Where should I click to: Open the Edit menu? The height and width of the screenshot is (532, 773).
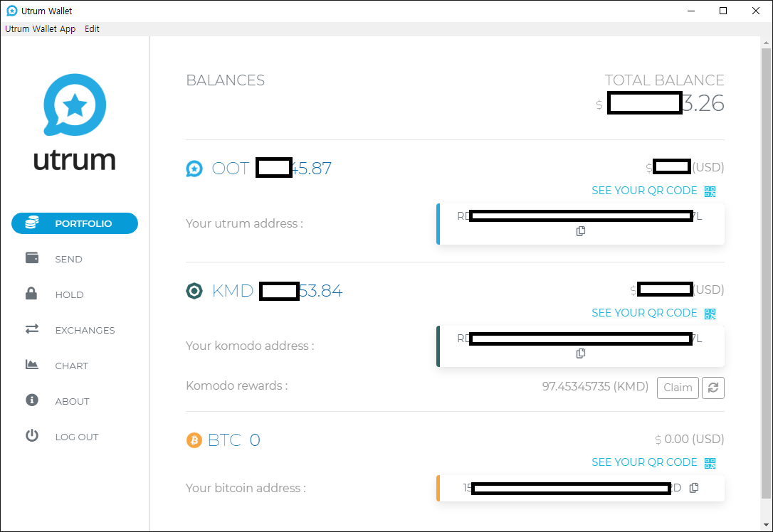(x=92, y=28)
